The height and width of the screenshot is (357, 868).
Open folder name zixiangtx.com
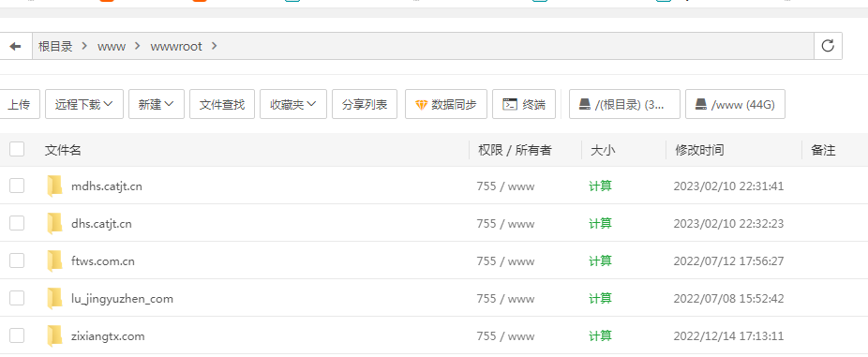108,336
